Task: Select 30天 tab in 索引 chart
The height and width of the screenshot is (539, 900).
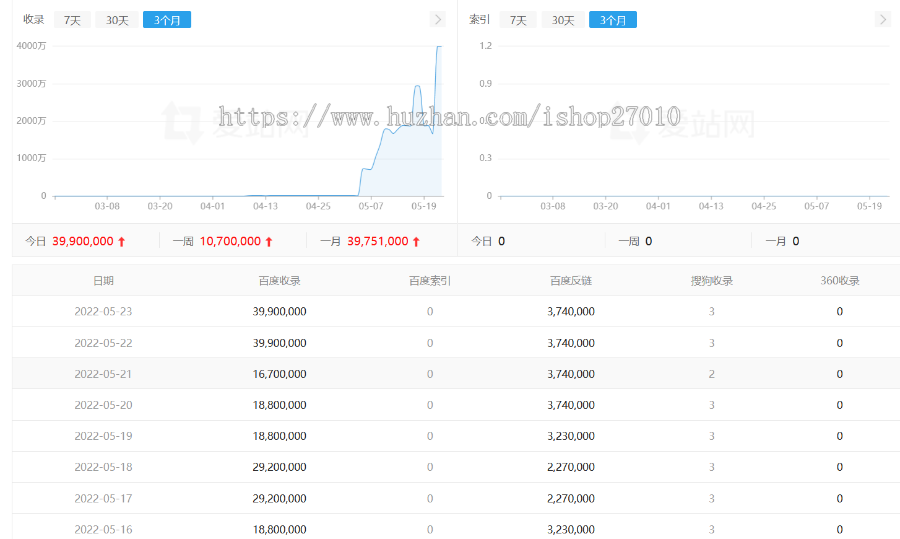Action: [563, 20]
